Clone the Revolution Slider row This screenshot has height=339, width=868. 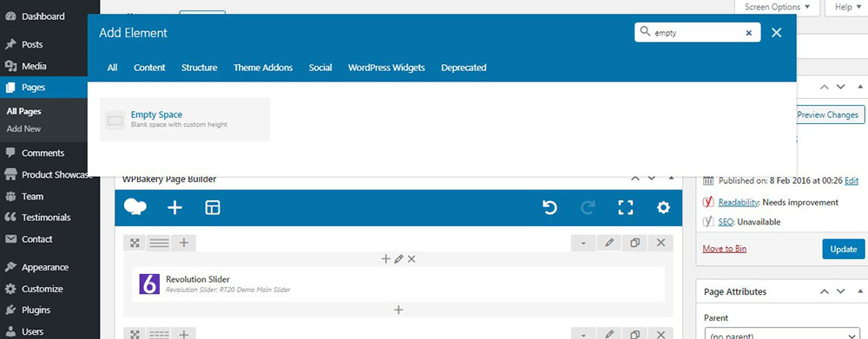[x=635, y=243]
